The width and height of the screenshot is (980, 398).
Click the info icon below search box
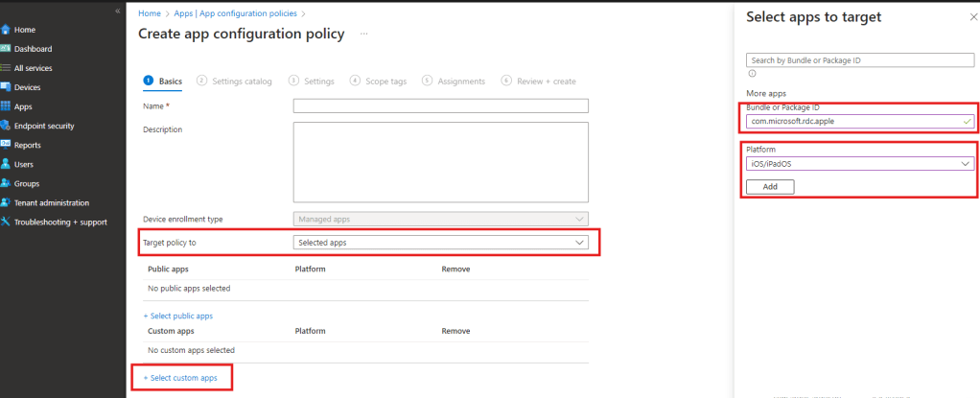coord(751,73)
